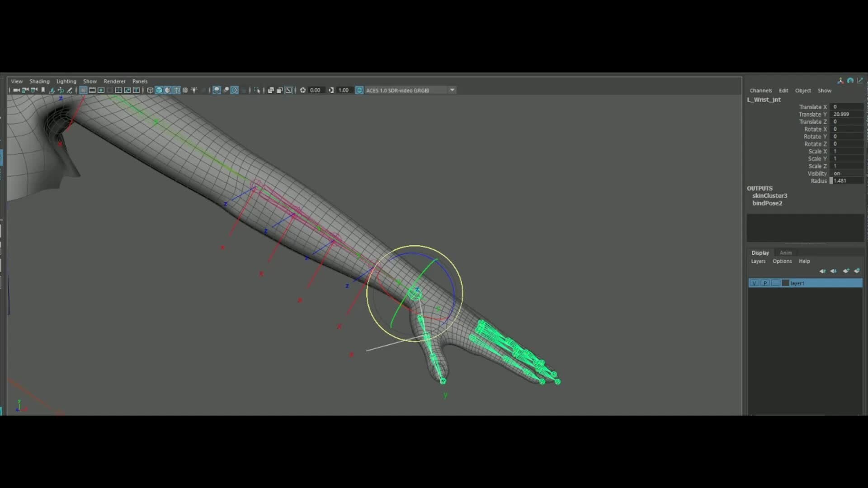Toggle the grid display icon in viewport toolbar
The width and height of the screenshot is (868, 488).
pos(83,90)
